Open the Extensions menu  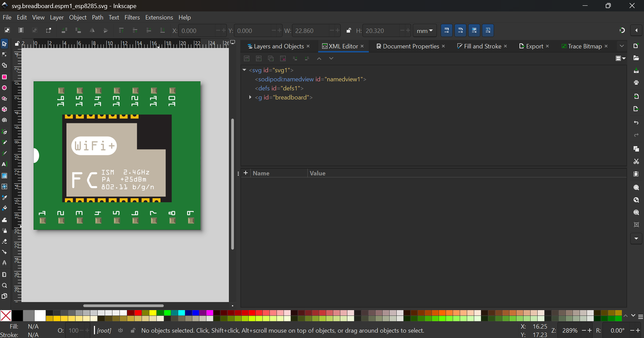click(x=159, y=17)
